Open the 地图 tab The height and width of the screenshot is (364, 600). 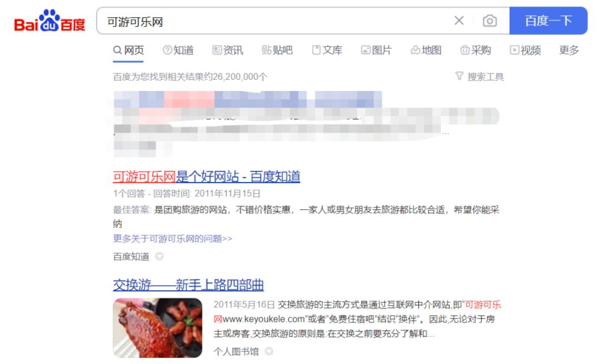(x=426, y=50)
